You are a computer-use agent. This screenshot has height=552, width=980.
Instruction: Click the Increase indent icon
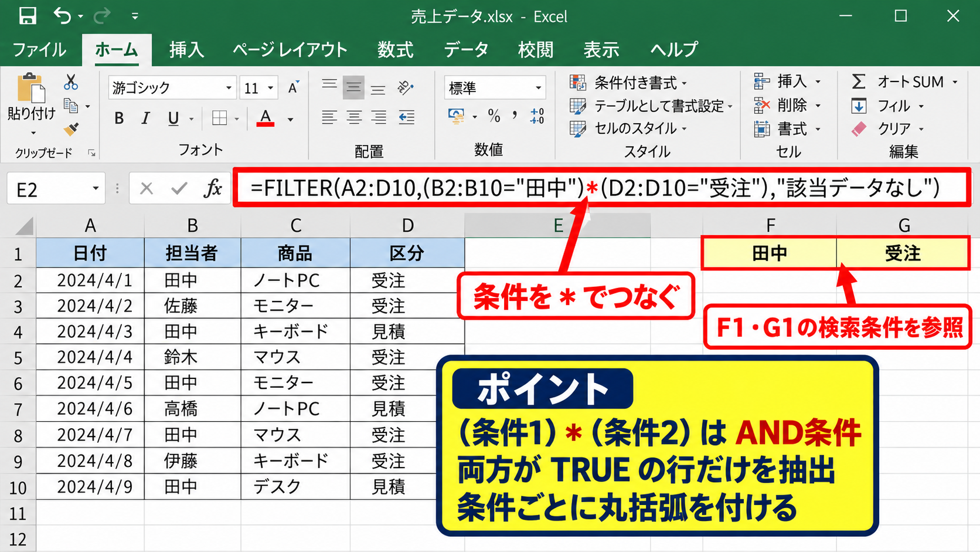407,117
